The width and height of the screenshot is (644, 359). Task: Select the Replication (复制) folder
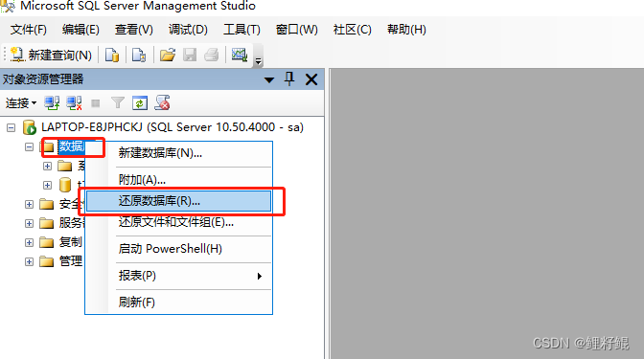71,242
